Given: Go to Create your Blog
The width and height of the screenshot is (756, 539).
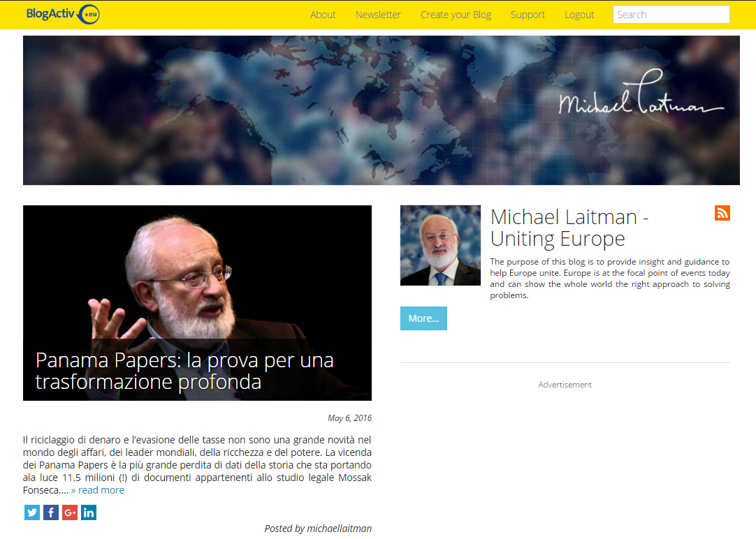Looking at the screenshot, I should click(x=456, y=15).
